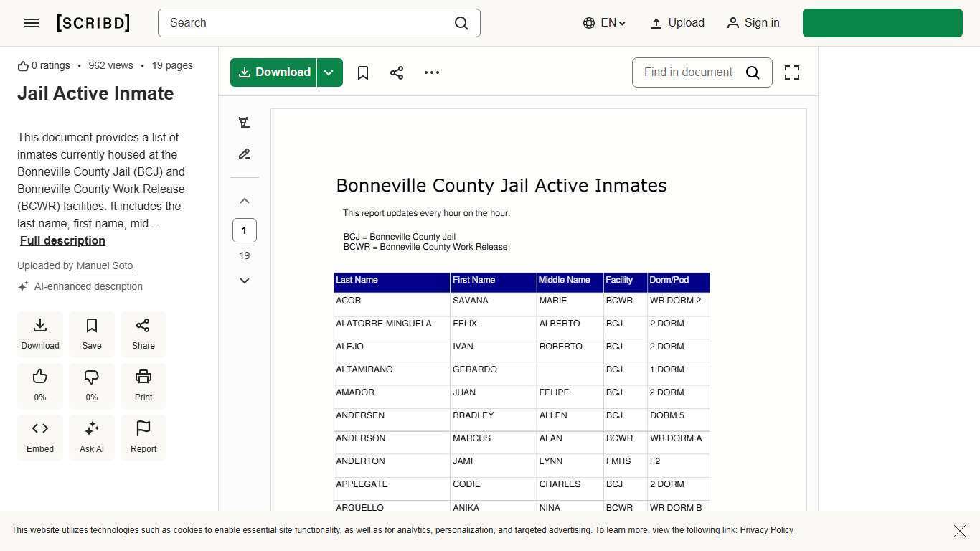Open the annotation pencil tool
Image resolution: width=980 pixels, height=551 pixels.
(245, 154)
